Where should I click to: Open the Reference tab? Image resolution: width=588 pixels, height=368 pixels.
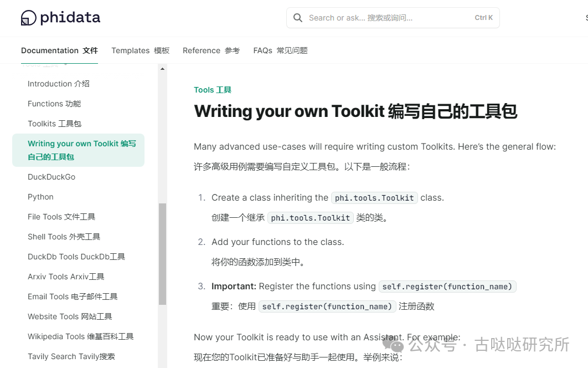click(x=211, y=50)
